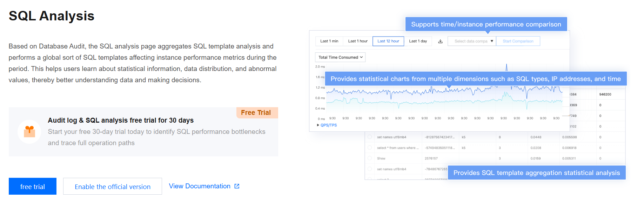This screenshot has width=644, height=201.
Task: Click Enable the official version
Action: point(113,186)
